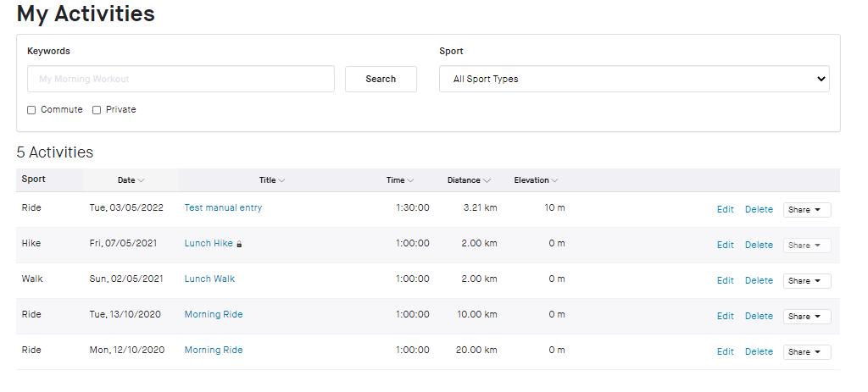Click the Search button
868x392 pixels.
(381, 79)
